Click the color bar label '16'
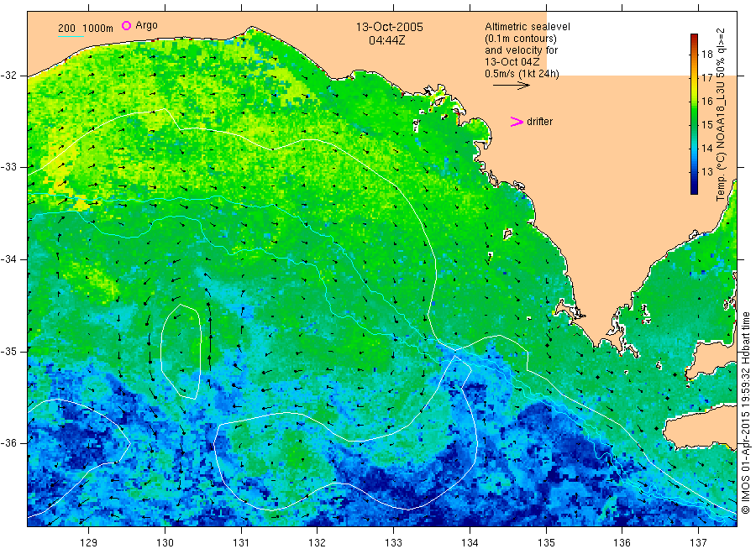The image size is (756, 554). pos(706,102)
